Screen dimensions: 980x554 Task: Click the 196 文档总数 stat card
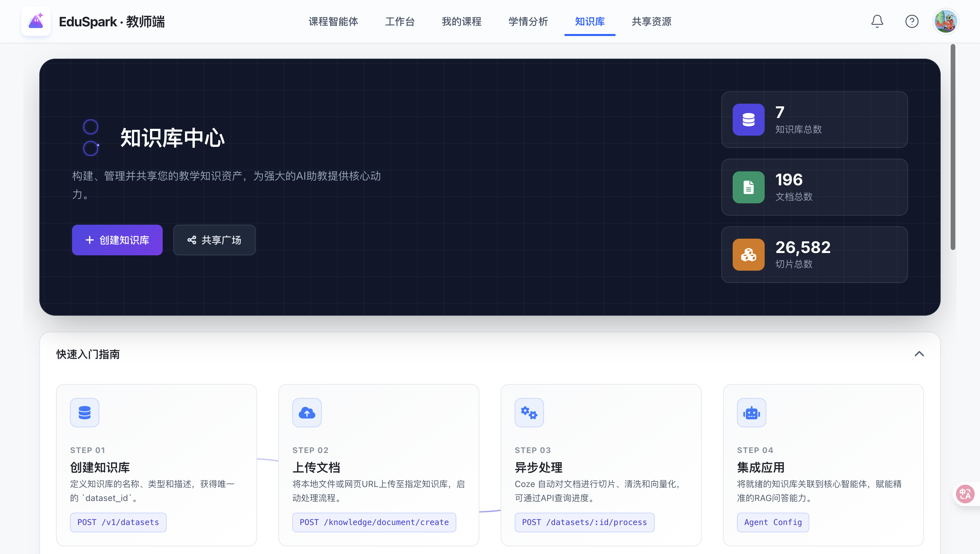click(x=814, y=187)
